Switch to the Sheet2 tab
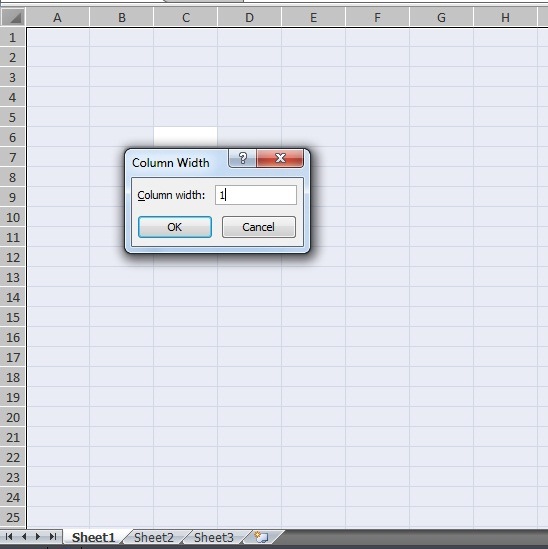548x549 pixels. coord(153,537)
